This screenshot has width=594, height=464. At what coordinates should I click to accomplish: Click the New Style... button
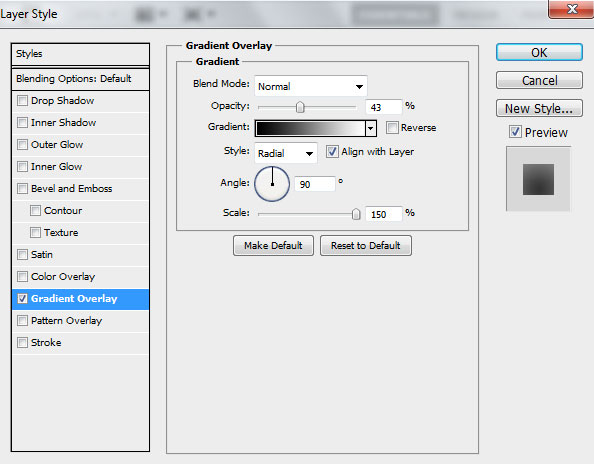tap(539, 108)
